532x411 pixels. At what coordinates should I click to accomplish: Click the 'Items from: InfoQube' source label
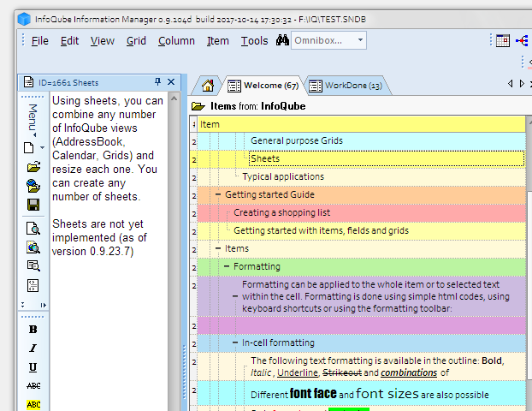pyautogui.click(x=257, y=106)
